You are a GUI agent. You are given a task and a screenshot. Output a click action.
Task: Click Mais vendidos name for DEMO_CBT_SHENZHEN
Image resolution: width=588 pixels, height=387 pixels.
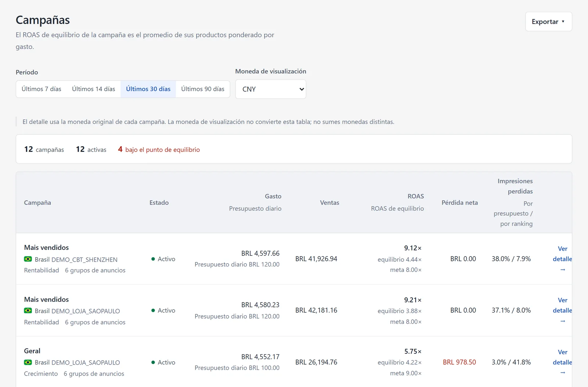pyautogui.click(x=46, y=248)
